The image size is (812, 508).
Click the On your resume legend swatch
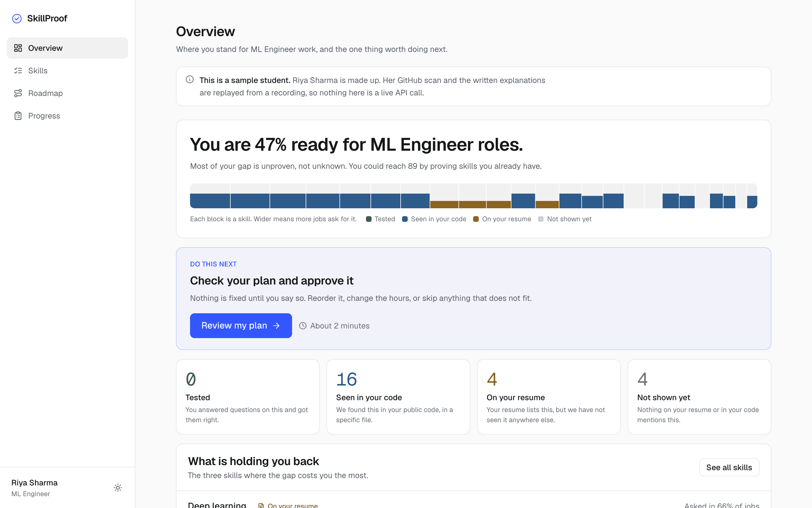476,219
